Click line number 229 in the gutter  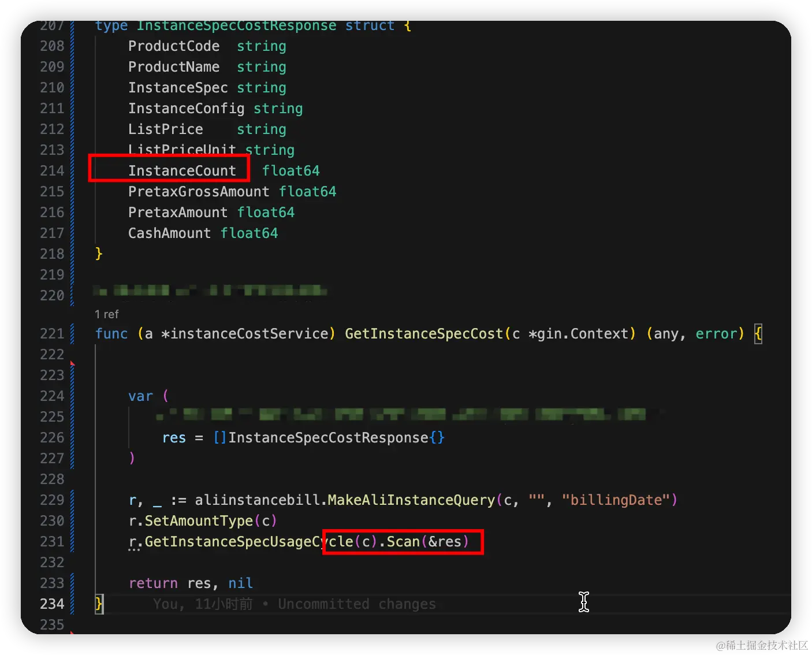pos(52,500)
